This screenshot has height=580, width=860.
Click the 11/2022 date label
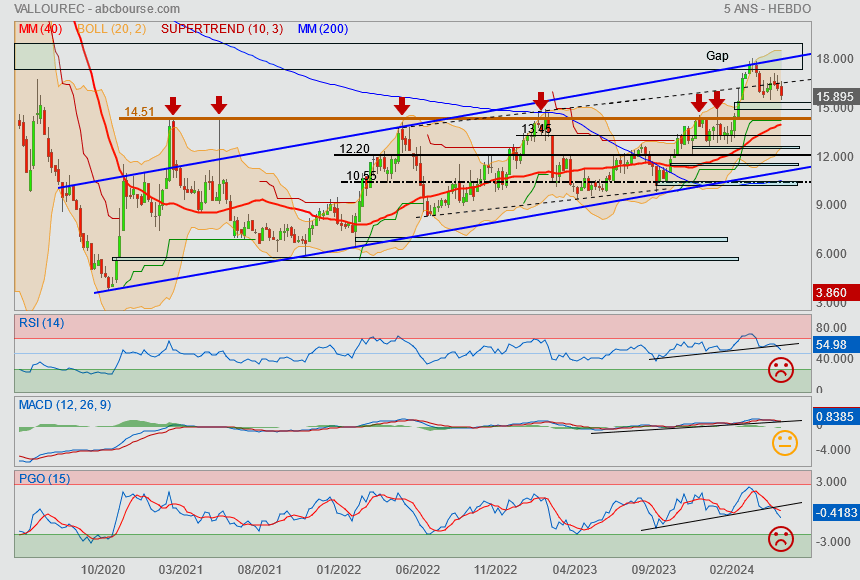point(495,570)
